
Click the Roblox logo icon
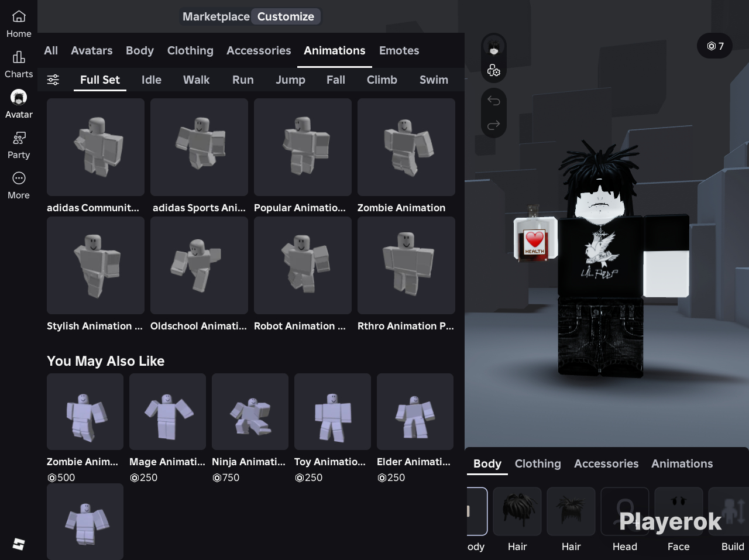[19, 544]
